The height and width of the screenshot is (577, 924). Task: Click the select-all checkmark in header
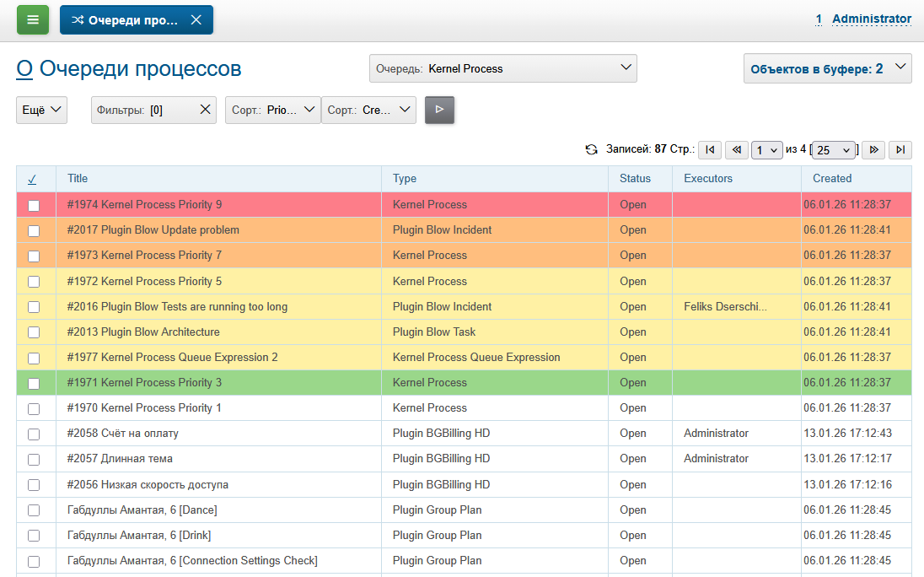click(32, 179)
